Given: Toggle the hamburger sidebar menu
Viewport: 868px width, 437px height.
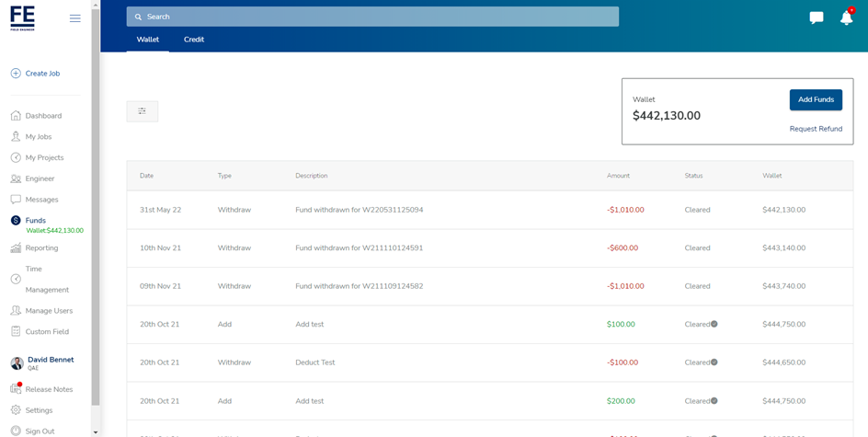Looking at the screenshot, I should tap(75, 18).
